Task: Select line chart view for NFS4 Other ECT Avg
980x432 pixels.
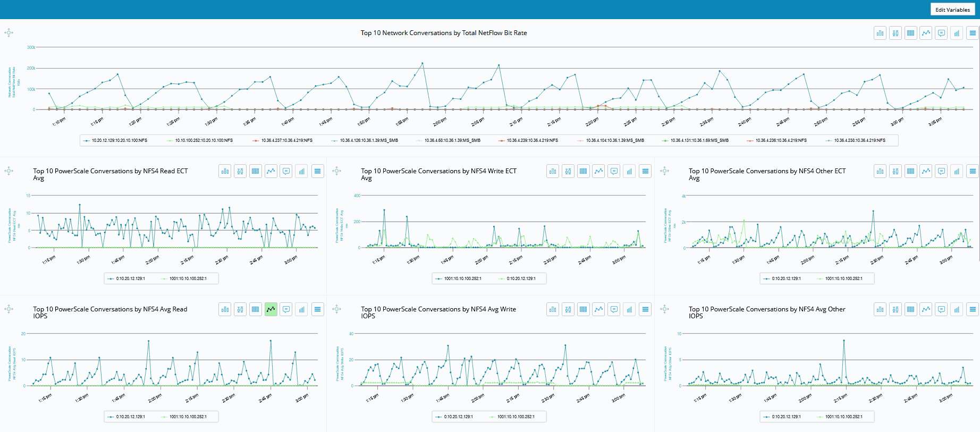Action: tap(926, 171)
